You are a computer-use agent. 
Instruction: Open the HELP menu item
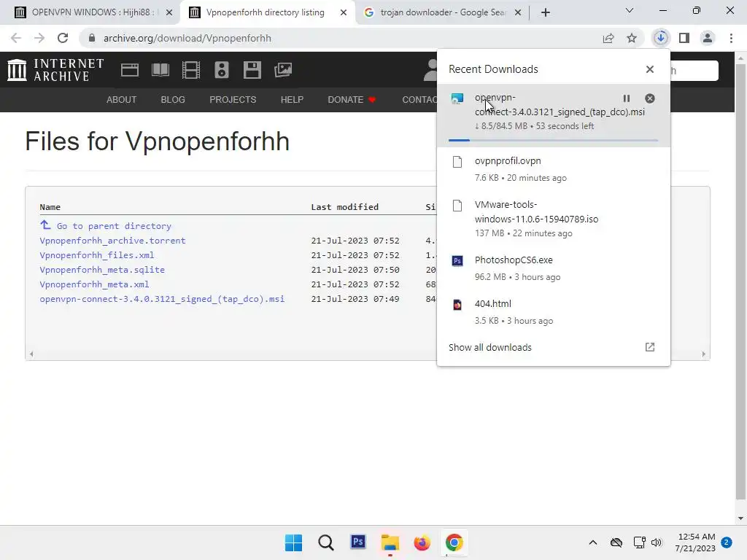[x=292, y=99]
